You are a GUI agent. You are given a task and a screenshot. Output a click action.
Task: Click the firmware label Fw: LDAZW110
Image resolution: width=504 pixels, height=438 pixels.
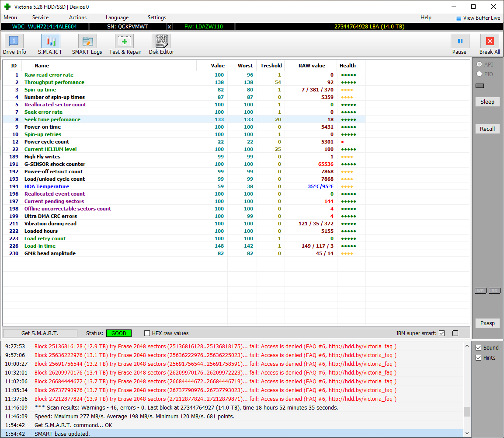(x=203, y=27)
